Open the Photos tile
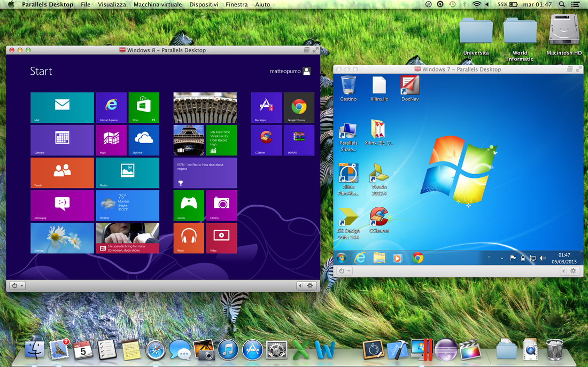This screenshot has width=588, height=367. [128, 173]
